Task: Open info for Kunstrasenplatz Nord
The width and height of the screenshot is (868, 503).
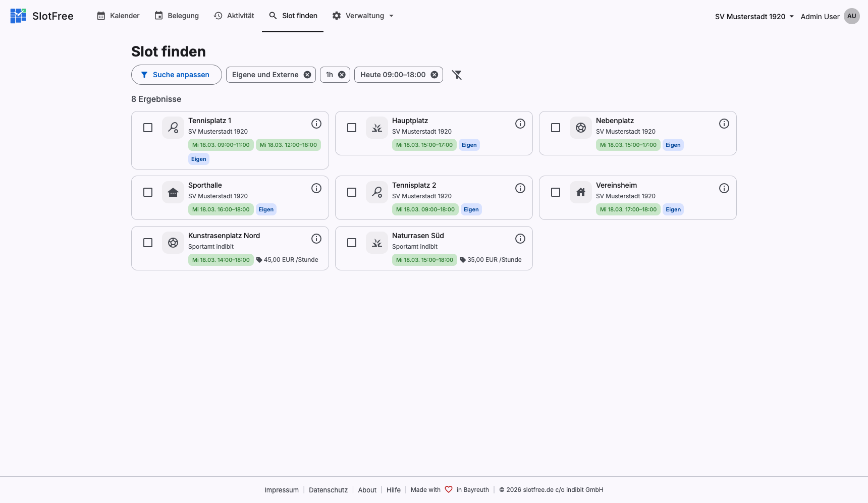Action: click(x=316, y=239)
